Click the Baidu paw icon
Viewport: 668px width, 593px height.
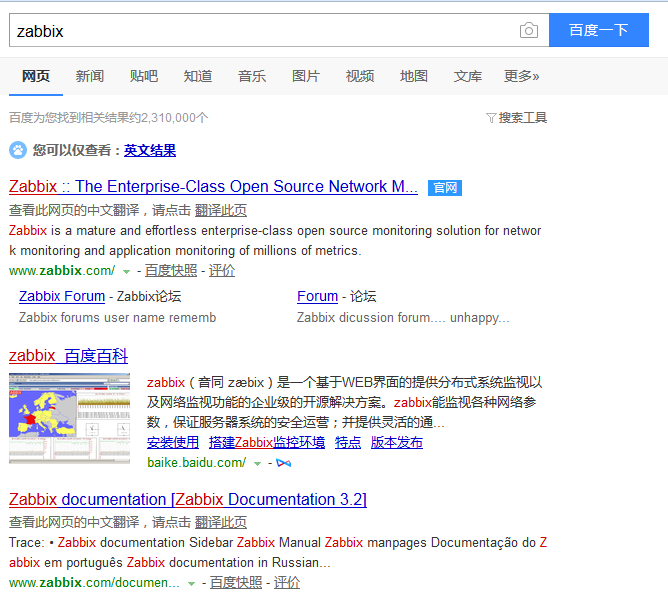18,150
